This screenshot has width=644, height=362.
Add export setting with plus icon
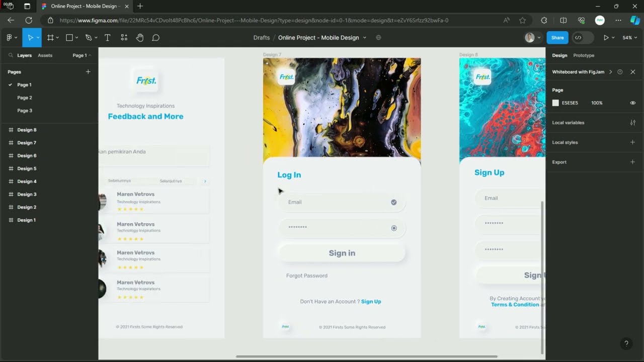[x=633, y=162]
